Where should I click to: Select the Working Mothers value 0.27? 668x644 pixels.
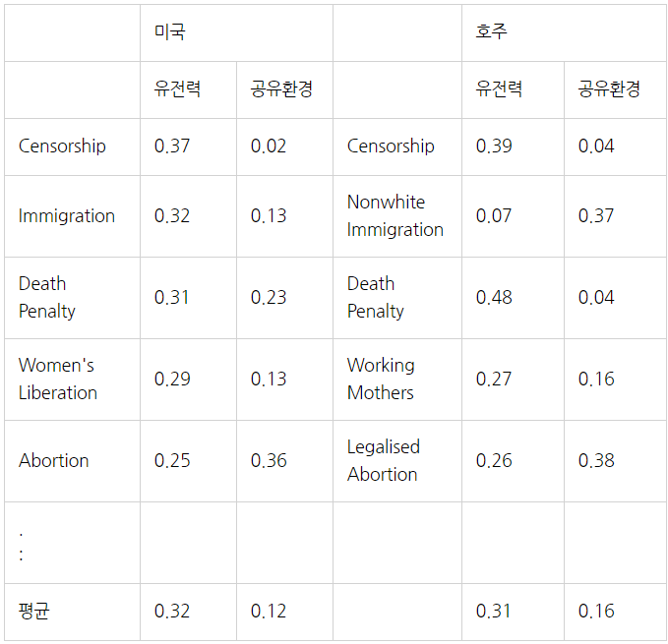[x=513, y=380]
